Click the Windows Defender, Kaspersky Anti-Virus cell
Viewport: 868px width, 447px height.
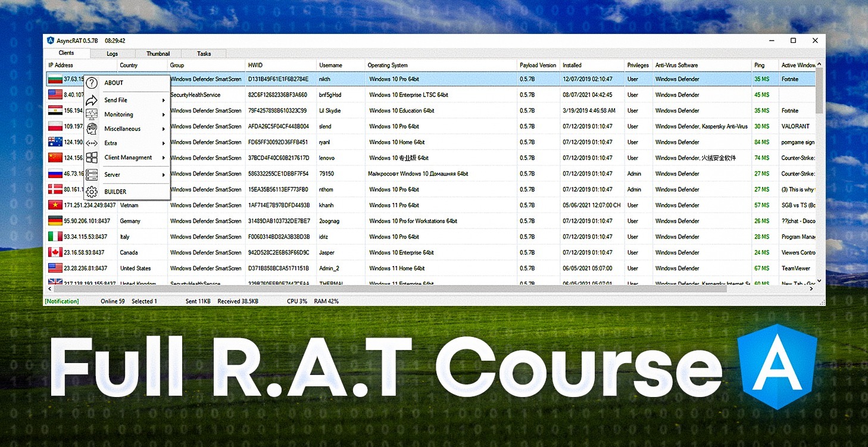(701, 126)
